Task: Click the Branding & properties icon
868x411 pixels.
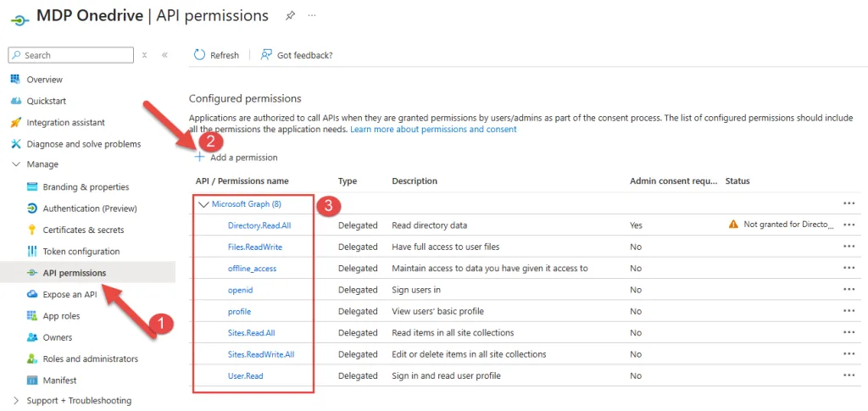Action: [x=32, y=187]
